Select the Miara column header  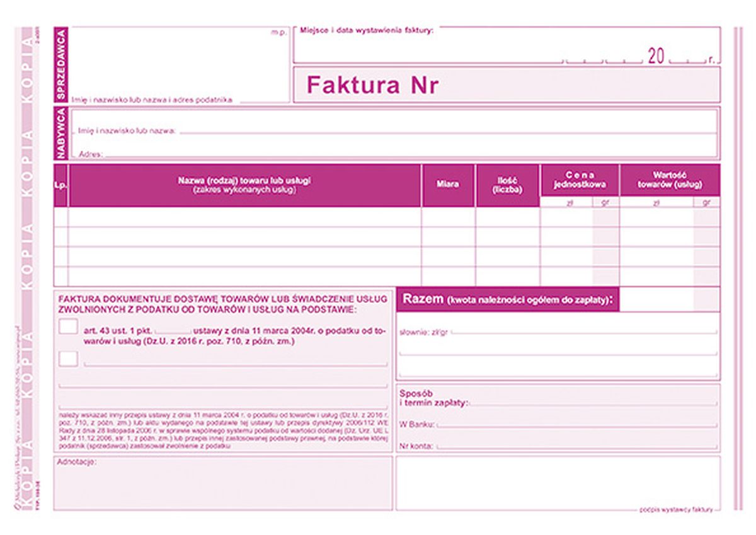pyautogui.click(x=448, y=185)
